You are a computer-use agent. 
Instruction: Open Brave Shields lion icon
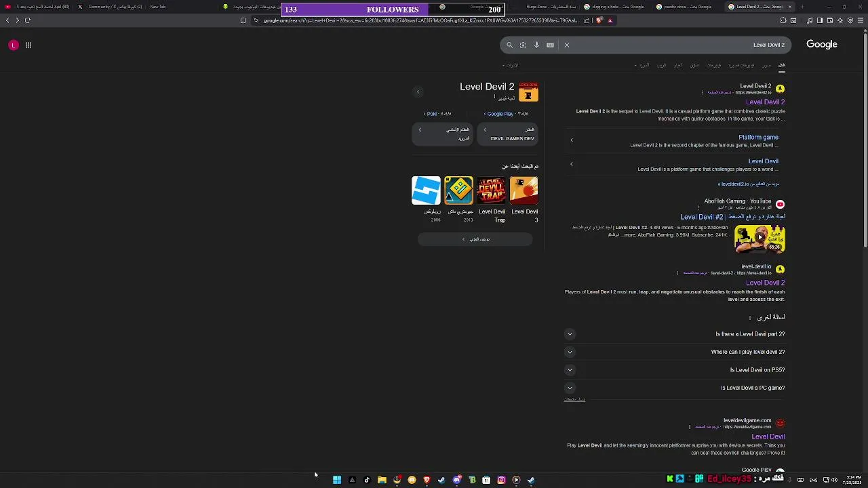(x=599, y=20)
